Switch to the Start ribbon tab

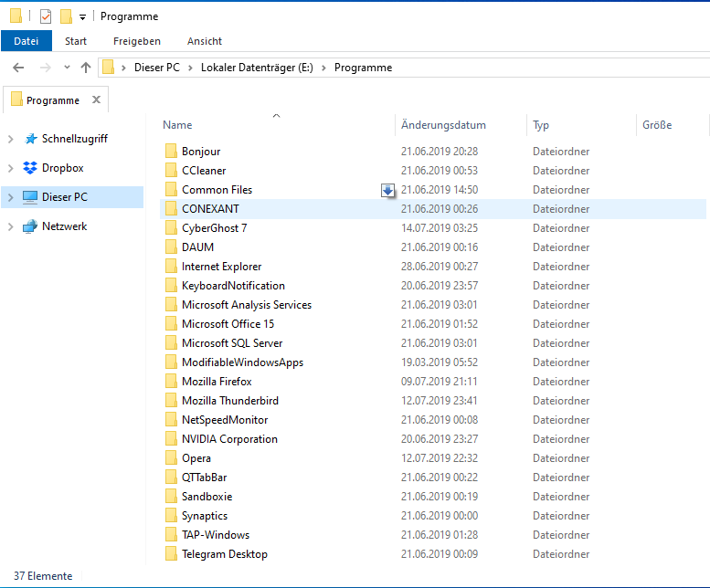point(76,41)
